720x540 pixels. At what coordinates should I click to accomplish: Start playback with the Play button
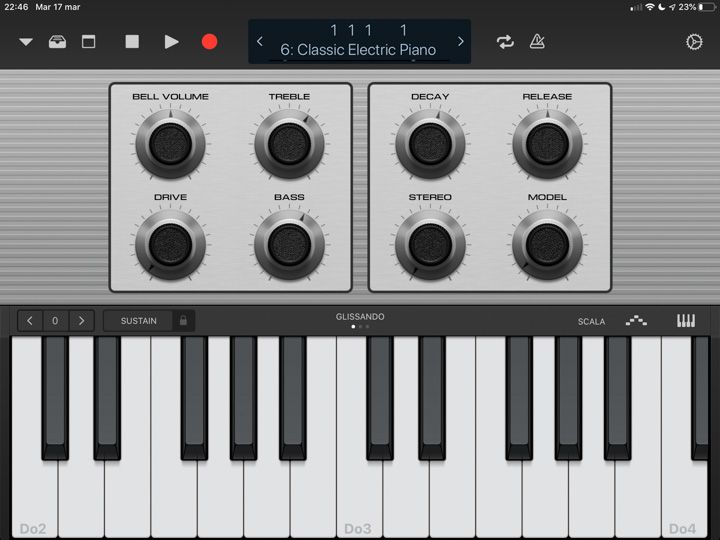[171, 42]
